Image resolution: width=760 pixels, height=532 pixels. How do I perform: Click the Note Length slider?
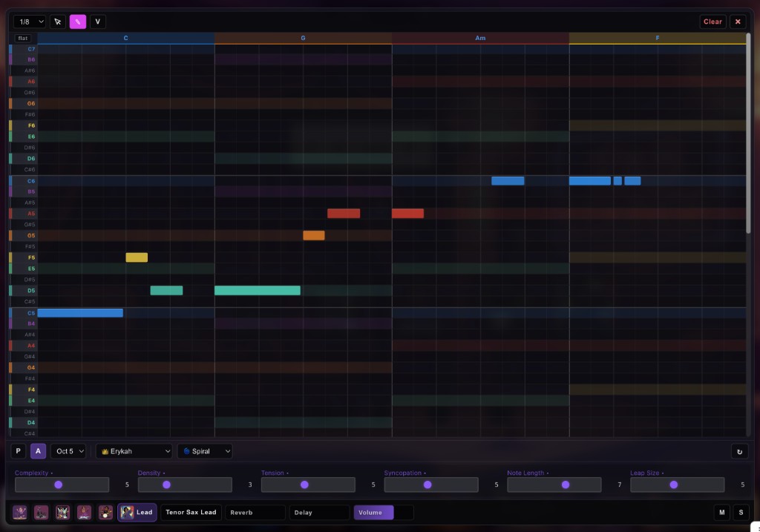pyautogui.click(x=554, y=485)
